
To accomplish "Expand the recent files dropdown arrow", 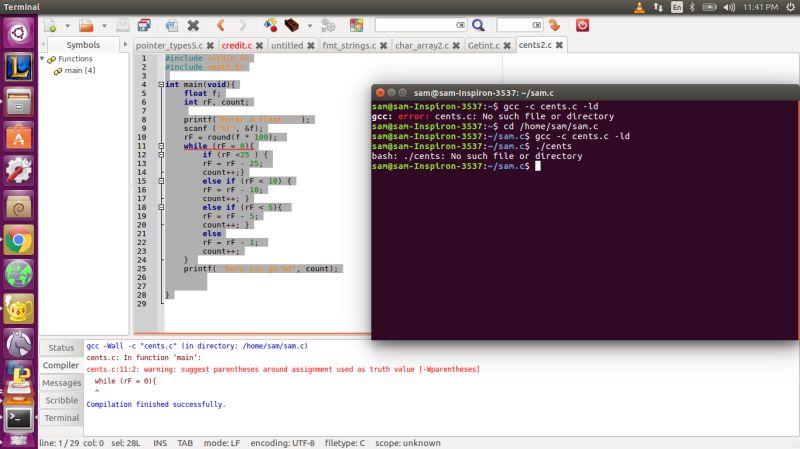I will tap(104, 26).
